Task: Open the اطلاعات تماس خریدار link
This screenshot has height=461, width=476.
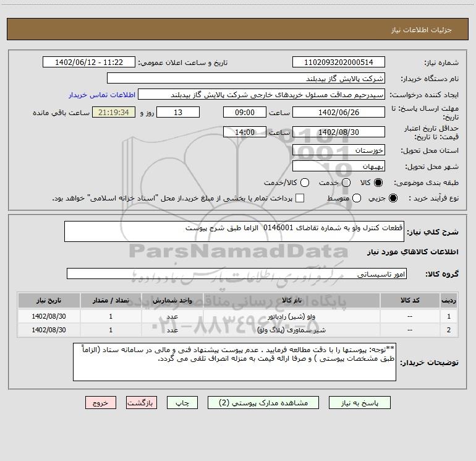Action: [x=102, y=95]
